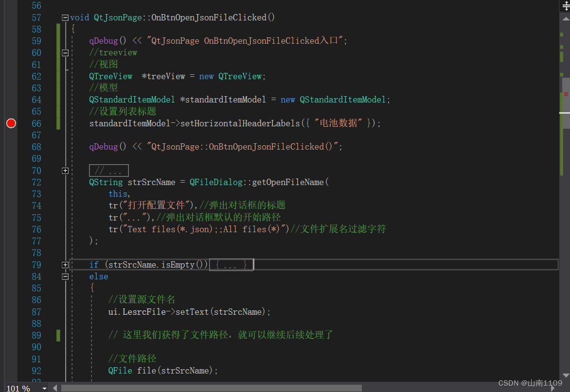Click ui.LesrcFile->setText on line 87

159,312
